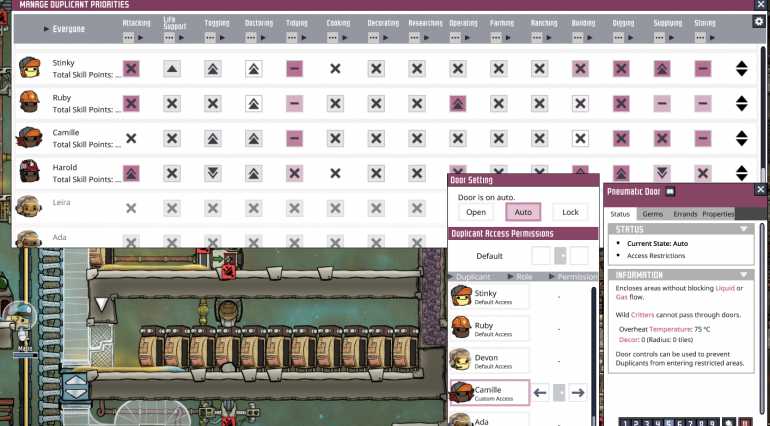The image size is (770, 426).
Task: Change Stinky's Supplying priority
Action: point(662,69)
